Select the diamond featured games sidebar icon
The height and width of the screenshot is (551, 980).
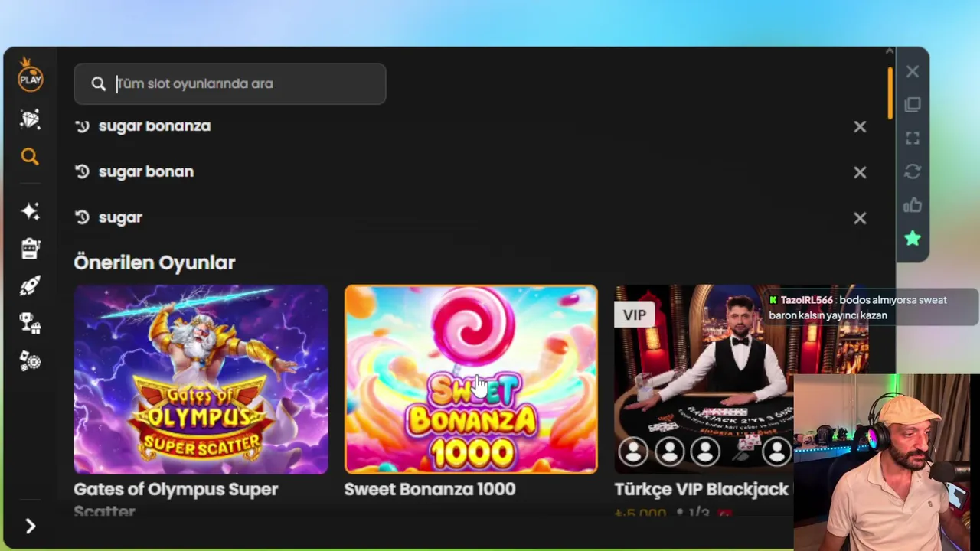pyautogui.click(x=30, y=119)
